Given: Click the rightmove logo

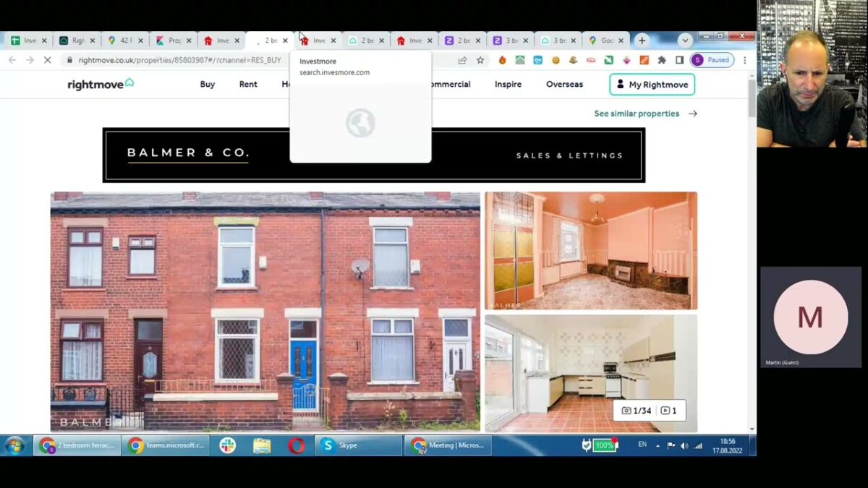Looking at the screenshot, I should 101,84.
